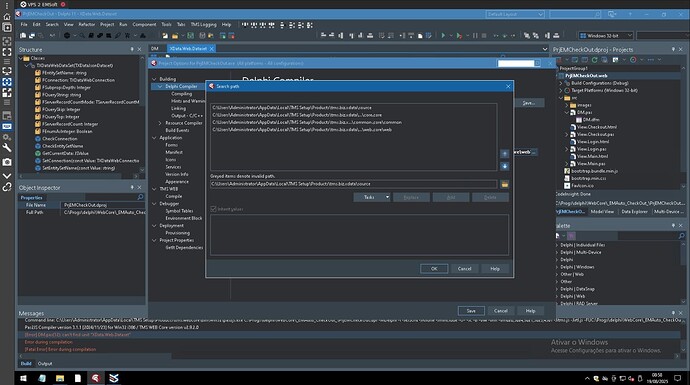
Task: Click the home icon in remote sidebar
Action: (7, 17)
